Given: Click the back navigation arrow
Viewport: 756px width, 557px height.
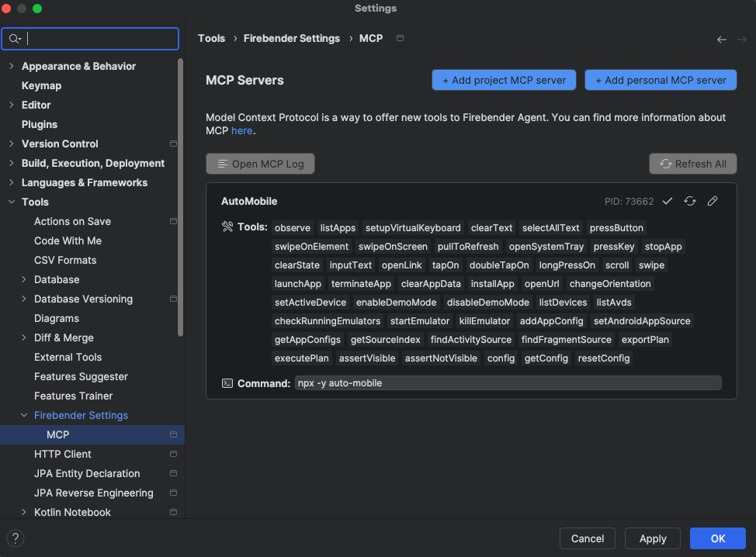Looking at the screenshot, I should pyautogui.click(x=721, y=40).
